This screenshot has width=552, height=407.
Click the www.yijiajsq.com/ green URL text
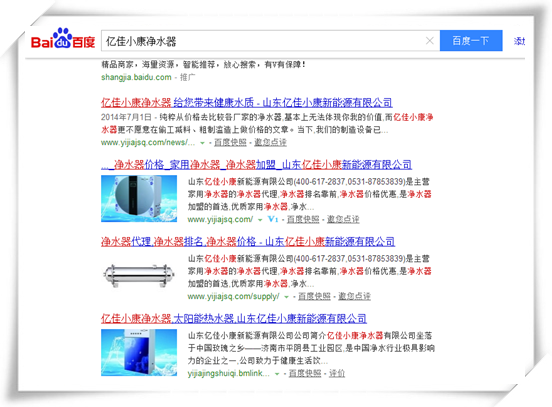(x=220, y=220)
